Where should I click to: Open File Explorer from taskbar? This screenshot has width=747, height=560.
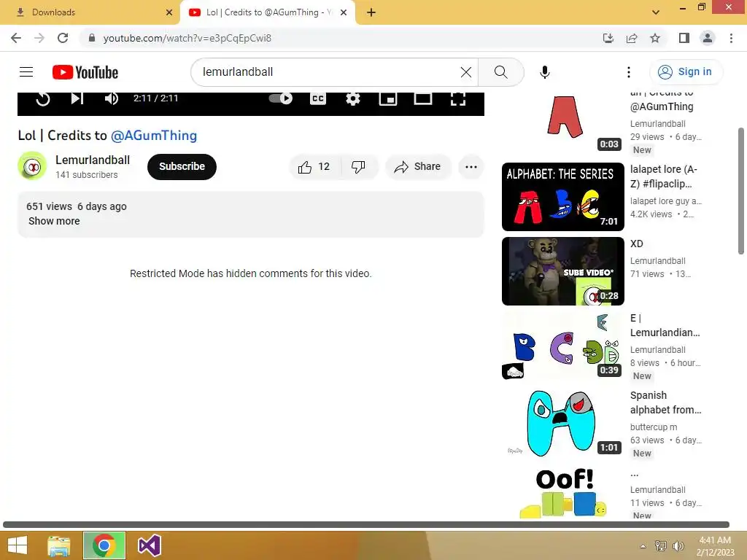(59, 545)
